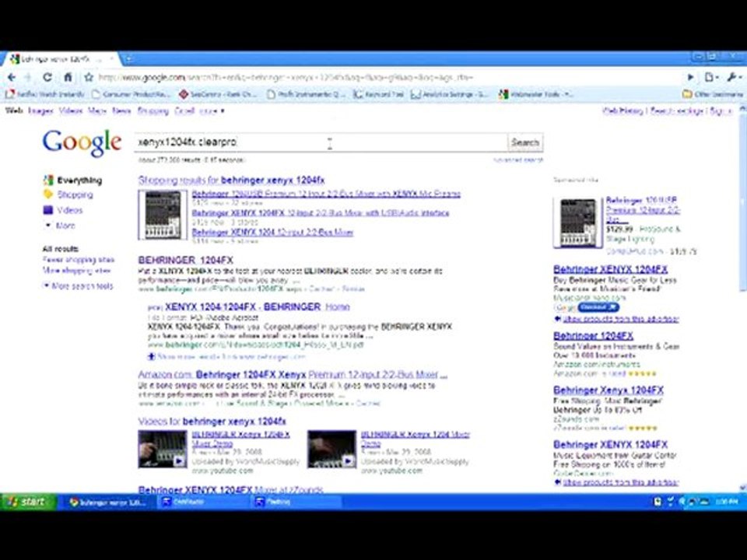Open the page menu icon in the toolbar
The width and height of the screenshot is (747, 560).
tap(710, 77)
